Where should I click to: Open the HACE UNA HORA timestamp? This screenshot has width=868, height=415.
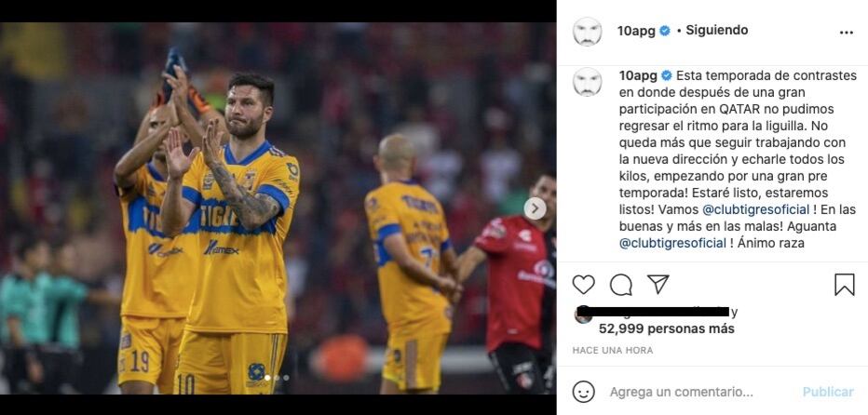(613, 350)
